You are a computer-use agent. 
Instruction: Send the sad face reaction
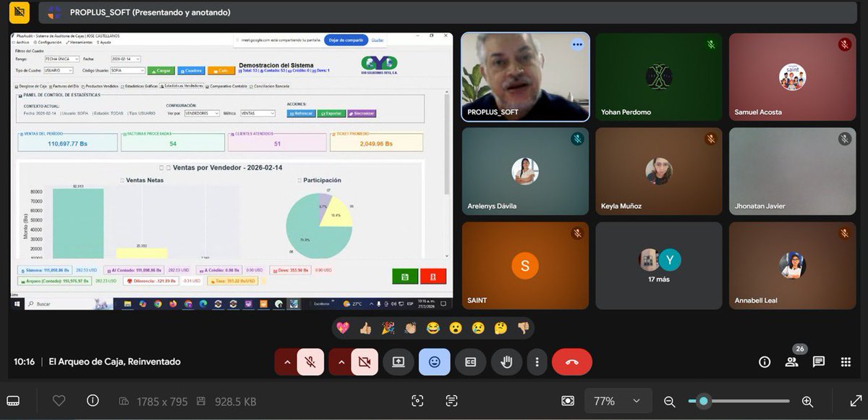point(478,328)
